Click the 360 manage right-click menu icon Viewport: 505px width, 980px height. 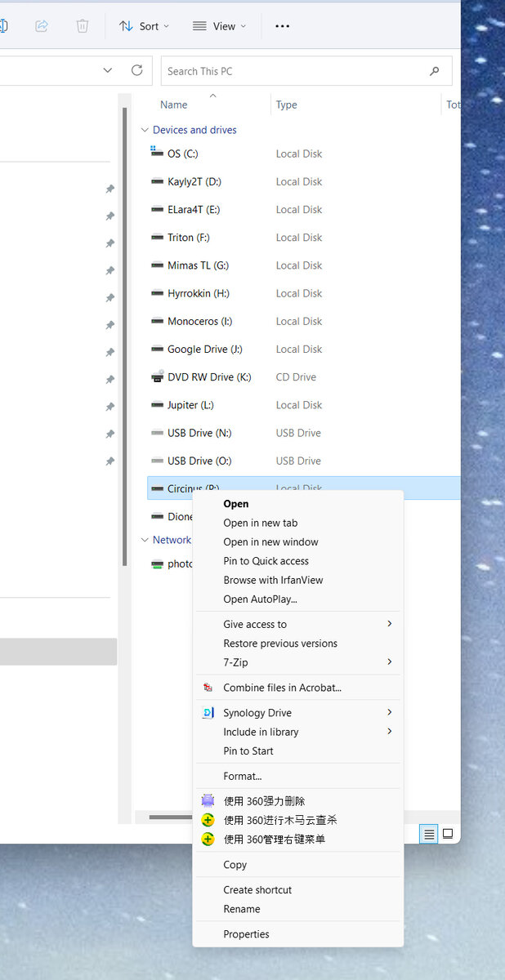coord(208,839)
